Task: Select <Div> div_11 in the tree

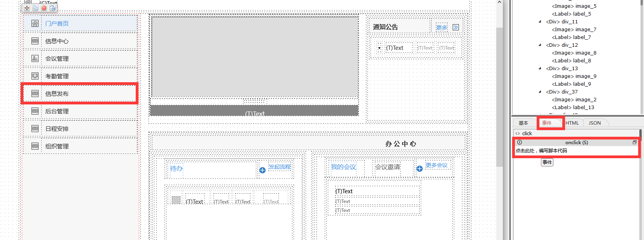Action: tap(562, 21)
